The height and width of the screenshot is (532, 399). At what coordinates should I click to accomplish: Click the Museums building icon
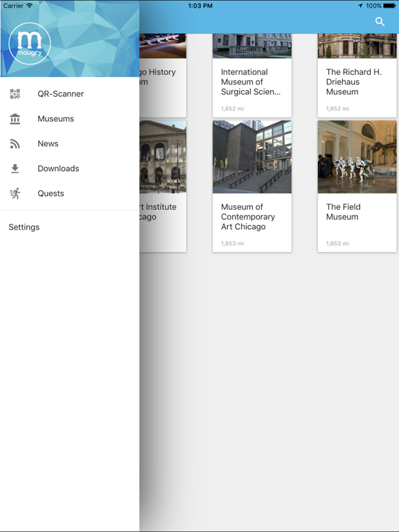click(15, 118)
